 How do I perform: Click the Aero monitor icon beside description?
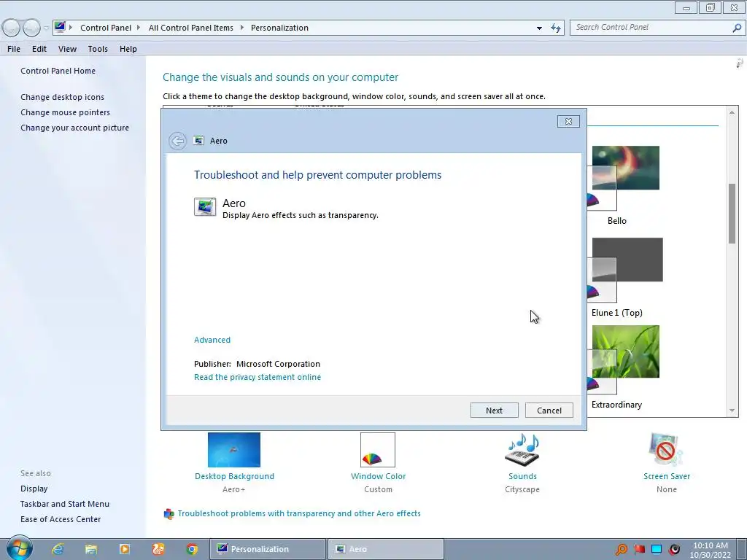point(205,207)
